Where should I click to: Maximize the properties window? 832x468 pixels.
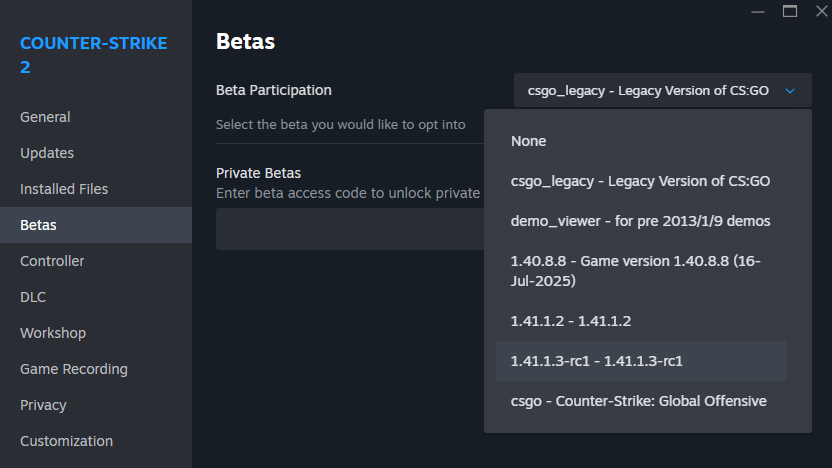tap(790, 11)
